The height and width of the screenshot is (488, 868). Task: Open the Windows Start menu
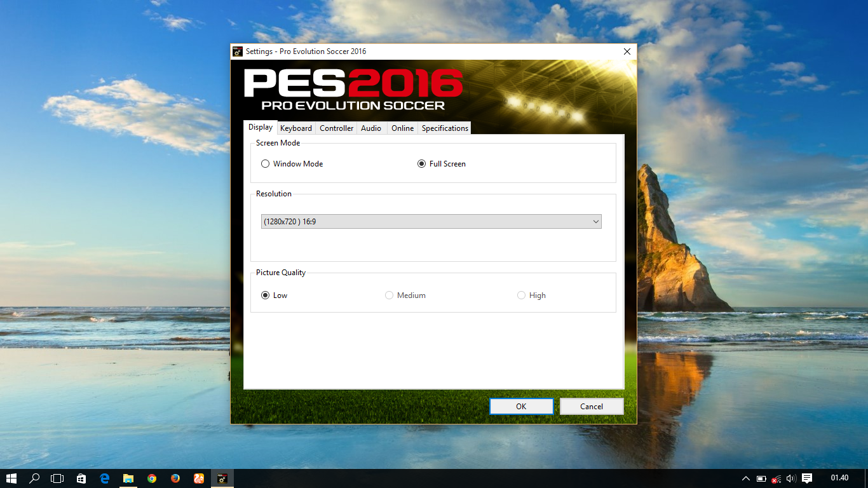[x=11, y=478]
